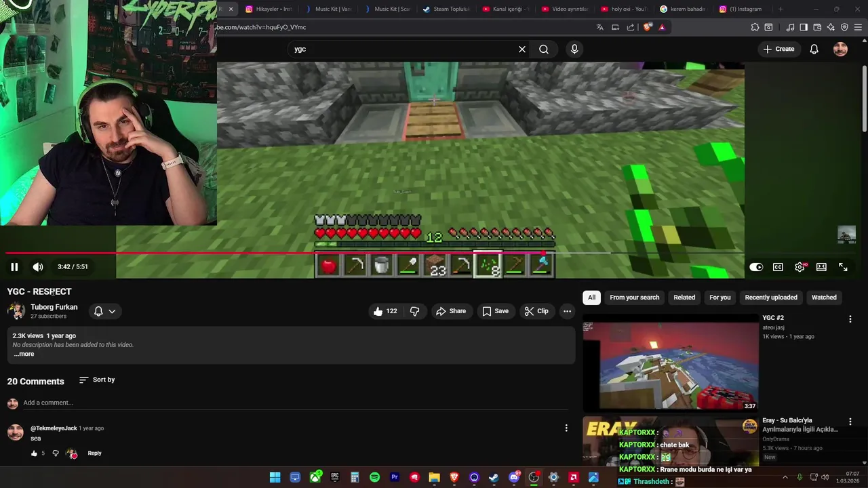Open more actions ellipsis under video
The image size is (868, 488).
(x=567, y=311)
